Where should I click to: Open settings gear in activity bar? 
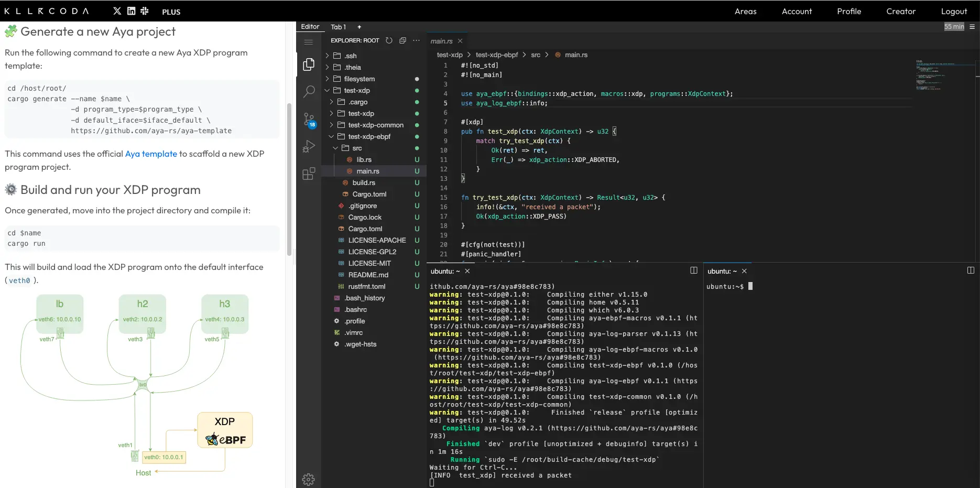coord(309,479)
